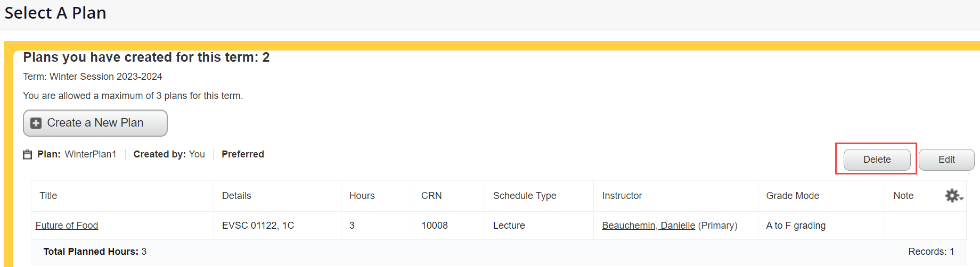Click the Grade Mode column header
The width and height of the screenshot is (980, 267).
pyautogui.click(x=793, y=196)
